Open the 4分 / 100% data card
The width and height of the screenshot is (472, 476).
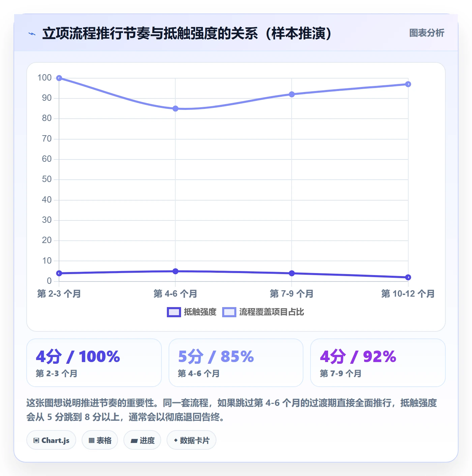94,363
